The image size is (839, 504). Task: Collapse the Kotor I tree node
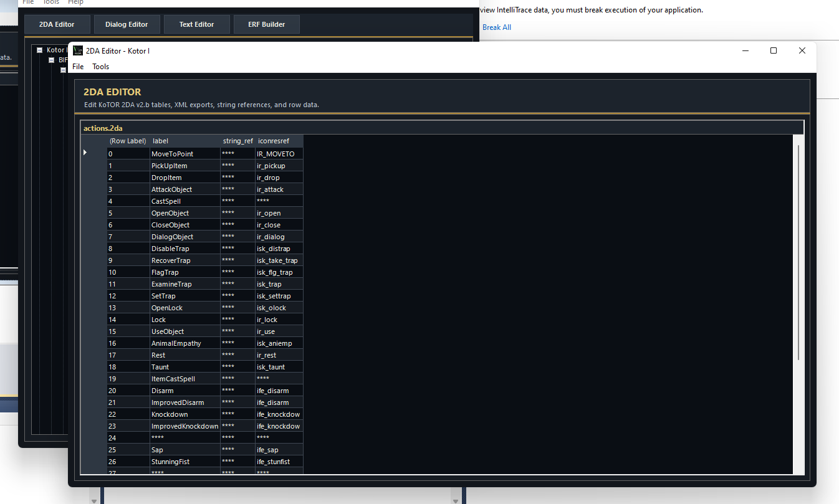[39, 50]
